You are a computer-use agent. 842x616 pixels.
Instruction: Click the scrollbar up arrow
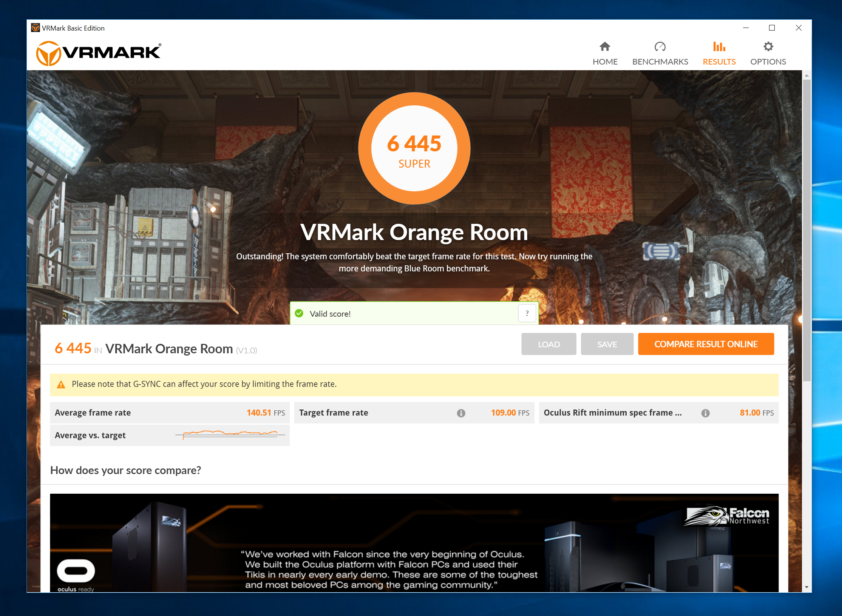(x=806, y=75)
